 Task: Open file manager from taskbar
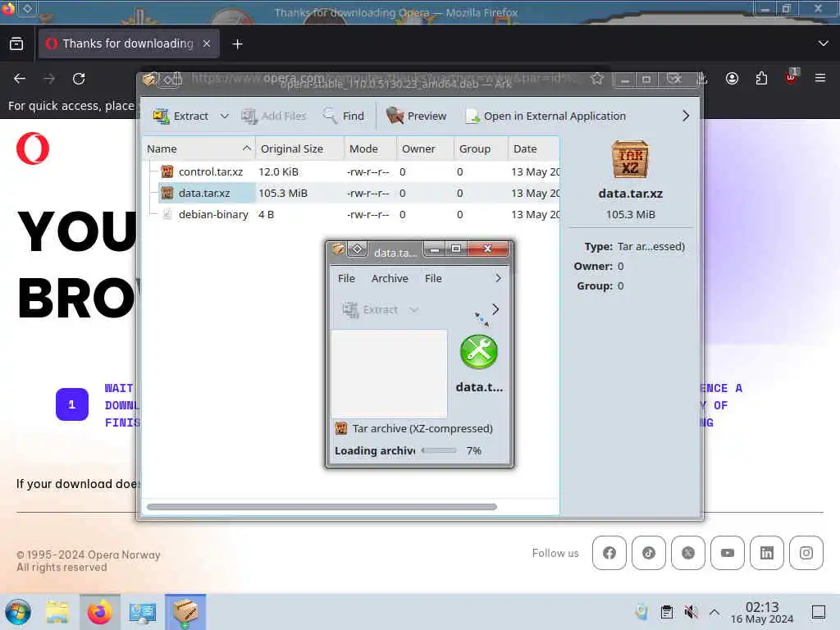tap(57, 612)
